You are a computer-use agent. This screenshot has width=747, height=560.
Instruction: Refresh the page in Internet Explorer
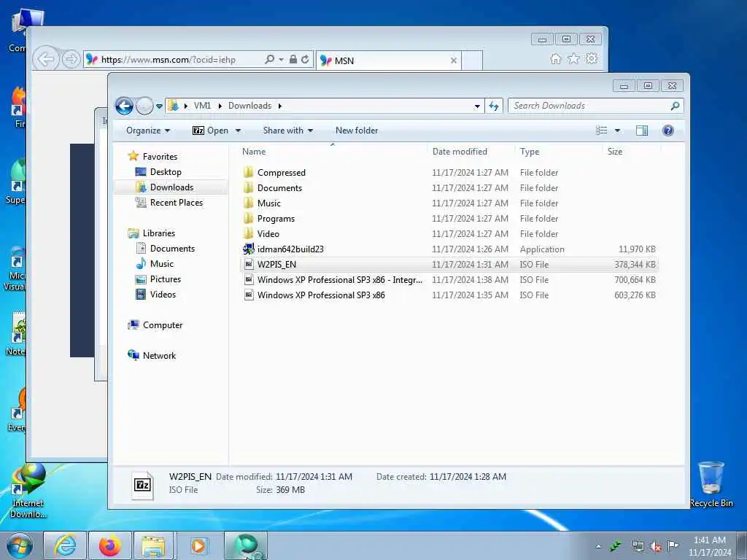click(305, 60)
